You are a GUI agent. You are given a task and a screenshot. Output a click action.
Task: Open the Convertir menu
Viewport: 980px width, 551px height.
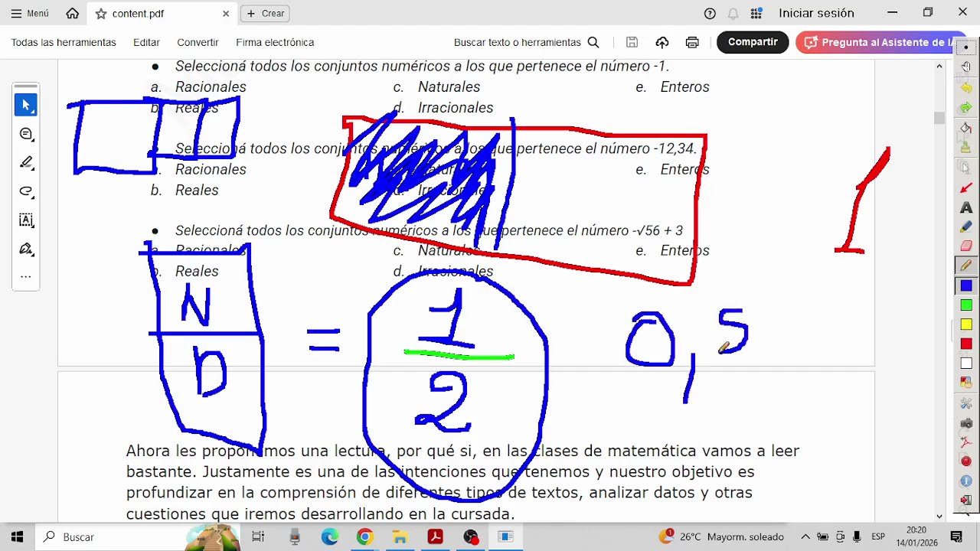pos(198,42)
